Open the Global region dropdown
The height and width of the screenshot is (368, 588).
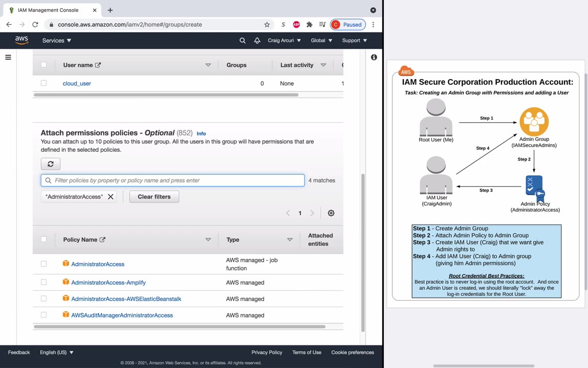point(322,40)
